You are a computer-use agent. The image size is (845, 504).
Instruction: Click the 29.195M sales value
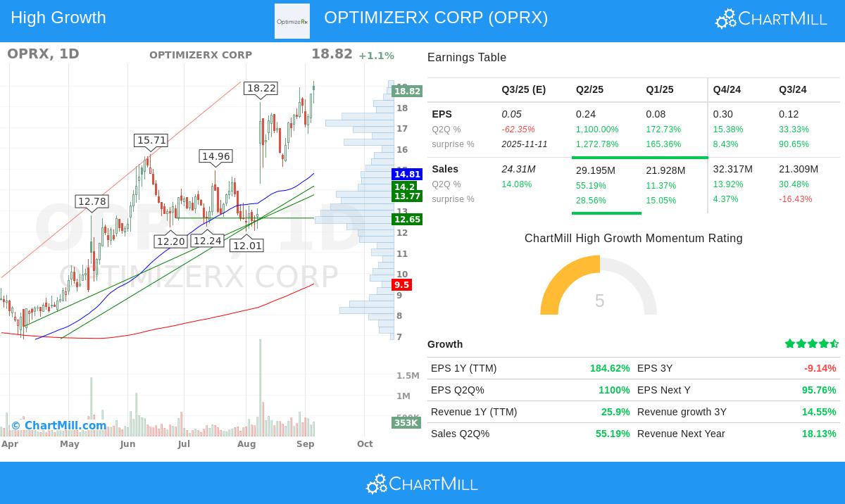coord(596,170)
